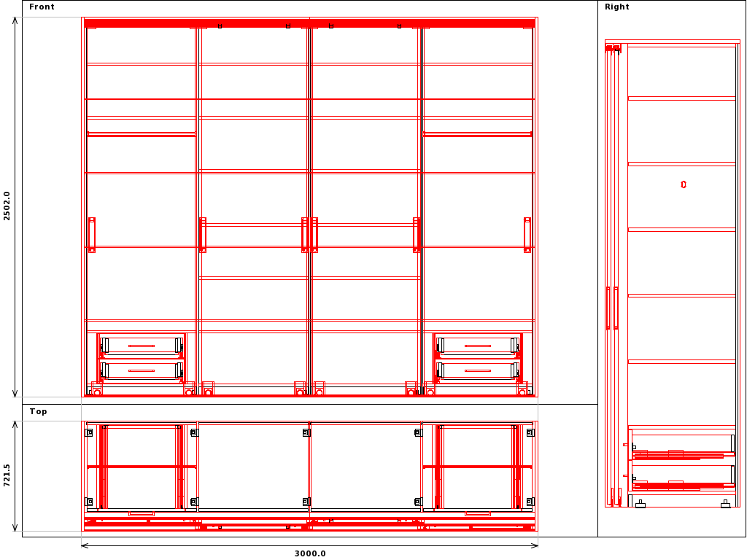Click the left hanging rail in Front view
Screen dimensions: 747x560
142,134
